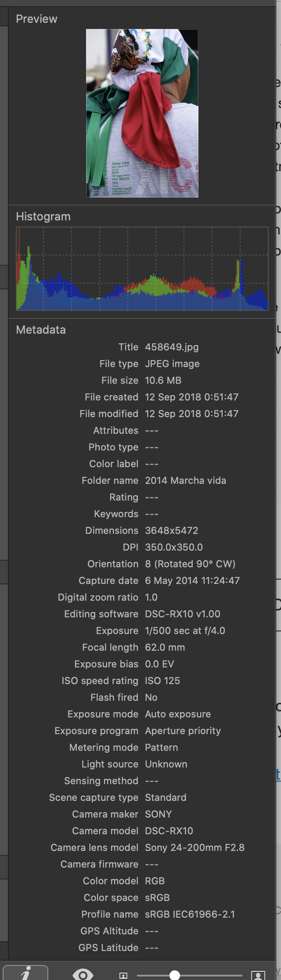Select the Title value 458649.jpg

click(x=172, y=347)
